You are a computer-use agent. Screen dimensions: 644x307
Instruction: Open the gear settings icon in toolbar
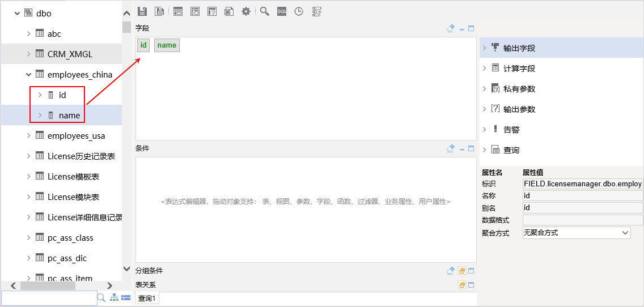245,11
